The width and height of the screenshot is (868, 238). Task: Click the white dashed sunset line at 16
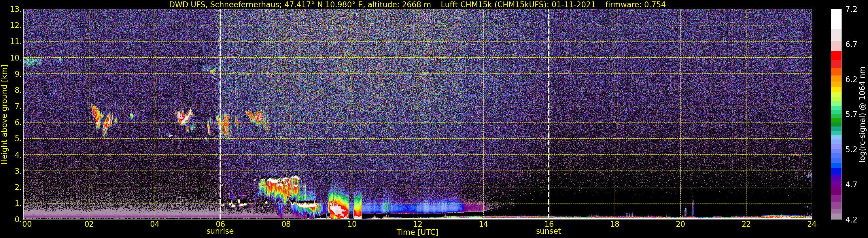[x=549, y=114]
